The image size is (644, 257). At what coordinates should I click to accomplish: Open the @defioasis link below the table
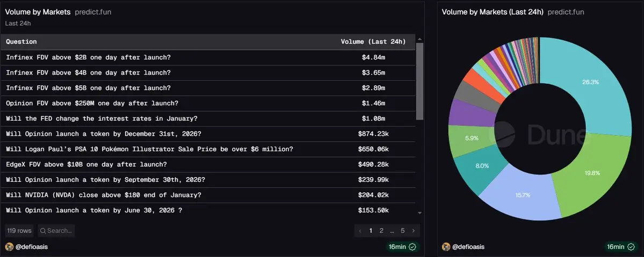pos(32,247)
